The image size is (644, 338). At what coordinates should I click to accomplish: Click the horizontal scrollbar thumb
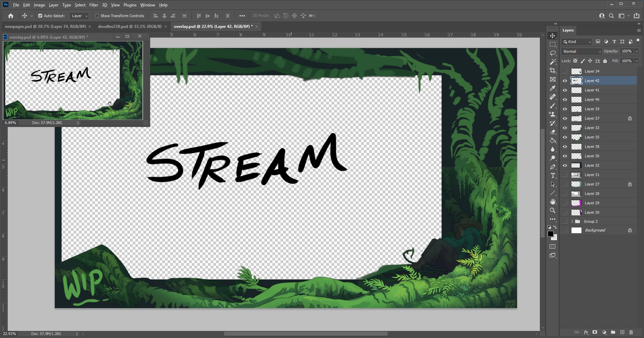pyautogui.click(x=306, y=334)
